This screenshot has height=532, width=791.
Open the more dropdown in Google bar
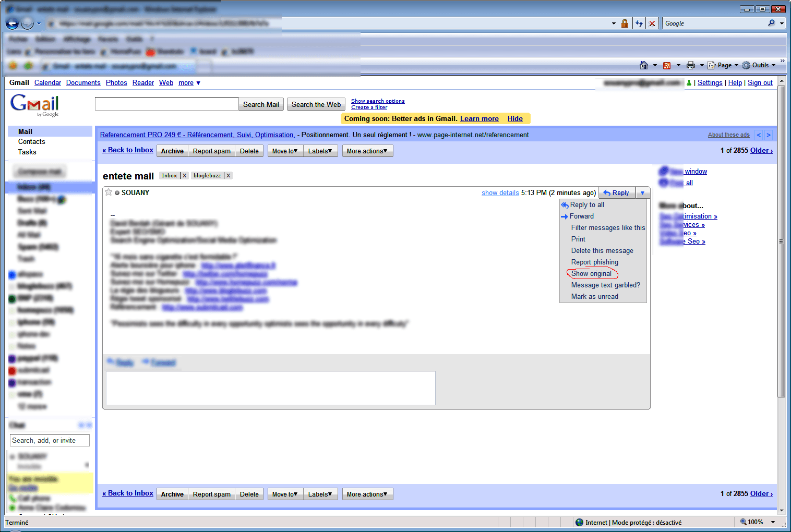189,83
